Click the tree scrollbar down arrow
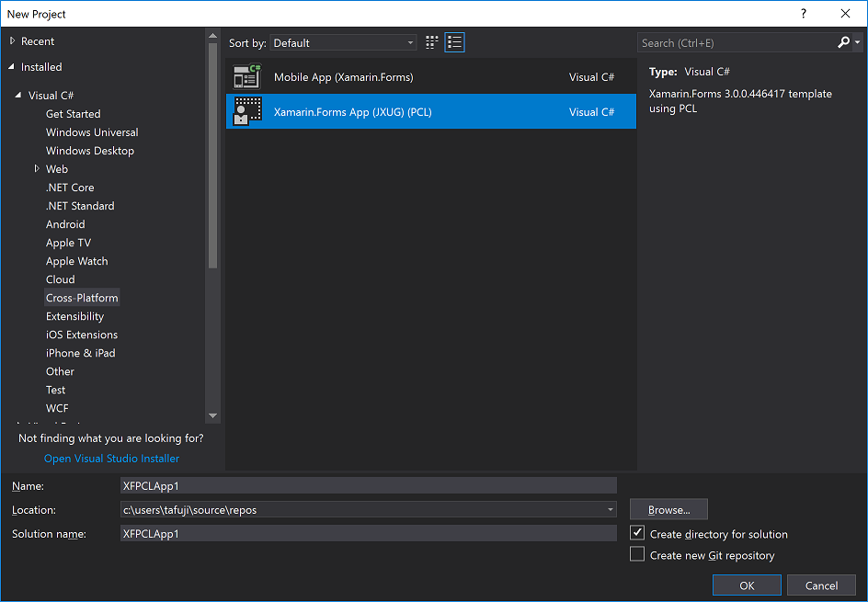Screen dimensions: 868x602 click(212, 415)
